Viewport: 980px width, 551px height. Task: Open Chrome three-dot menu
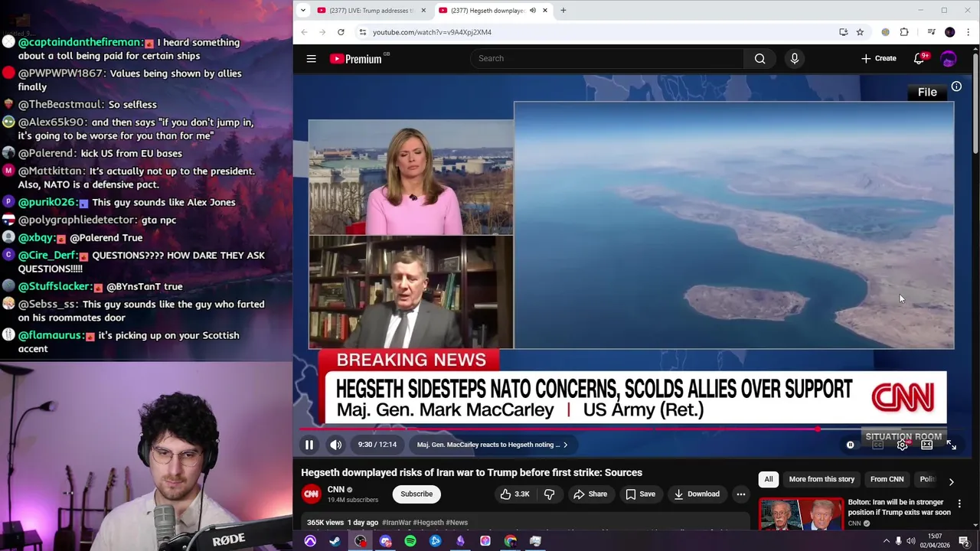[969, 32]
